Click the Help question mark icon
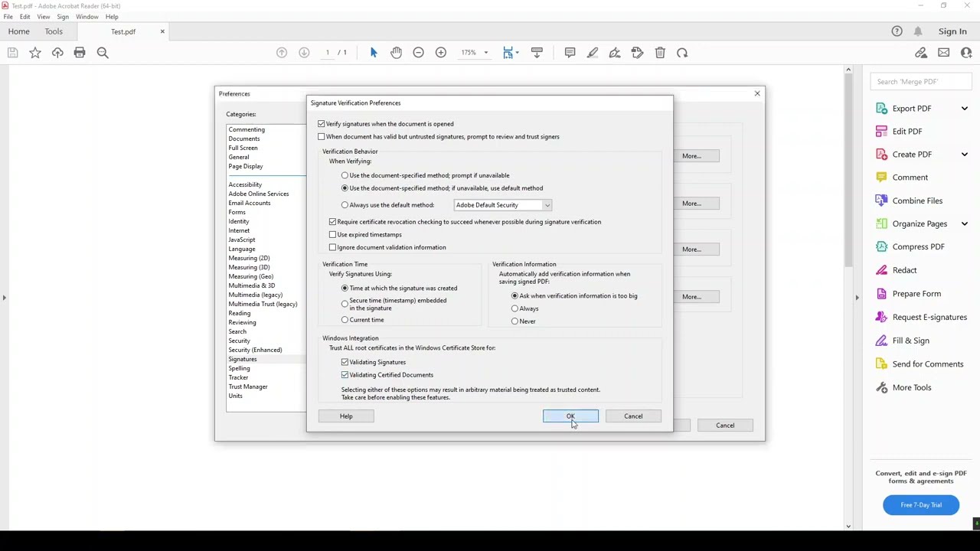 [x=897, y=31]
